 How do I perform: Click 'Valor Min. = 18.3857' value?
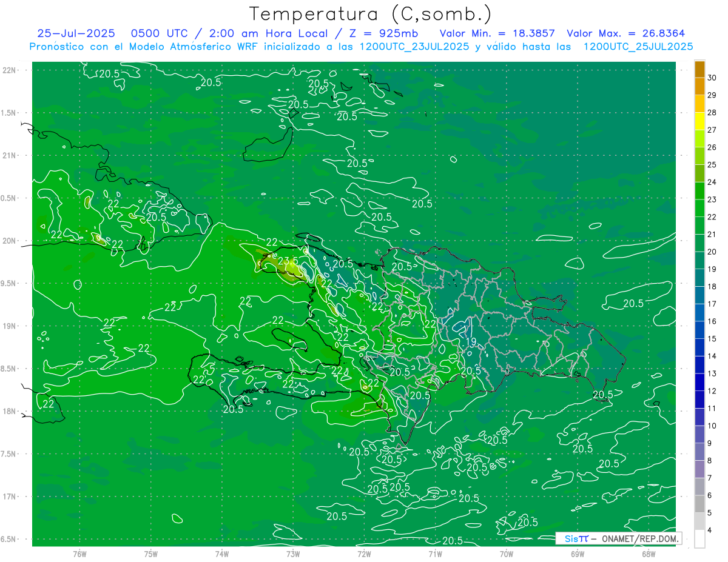(497, 33)
